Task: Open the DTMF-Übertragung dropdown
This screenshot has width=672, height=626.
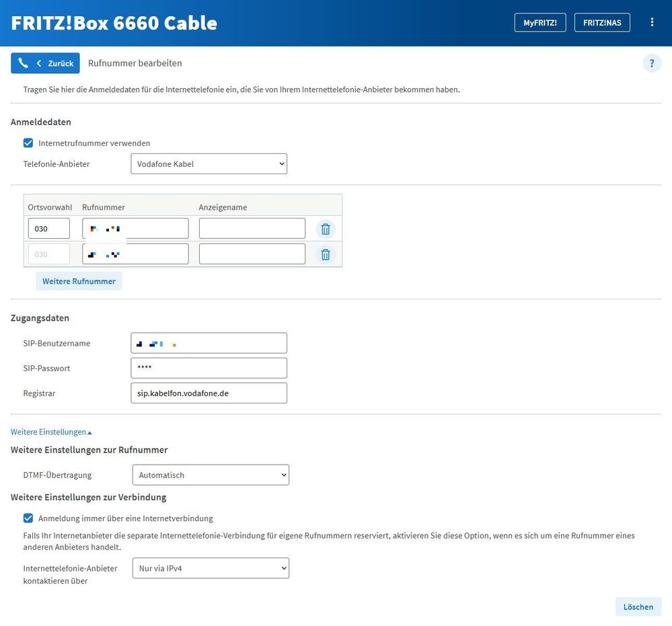Action: tap(211, 475)
